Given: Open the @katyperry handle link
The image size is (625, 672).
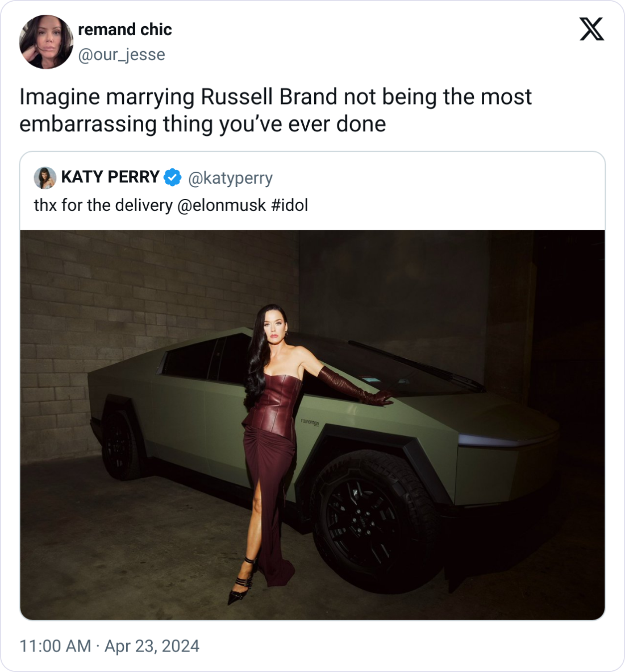Looking at the screenshot, I should (231, 177).
